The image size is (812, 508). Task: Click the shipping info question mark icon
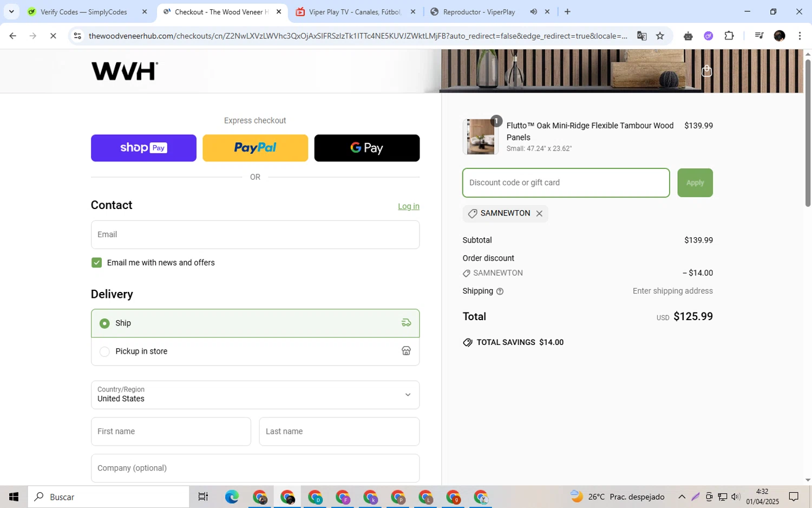point(500,291)
